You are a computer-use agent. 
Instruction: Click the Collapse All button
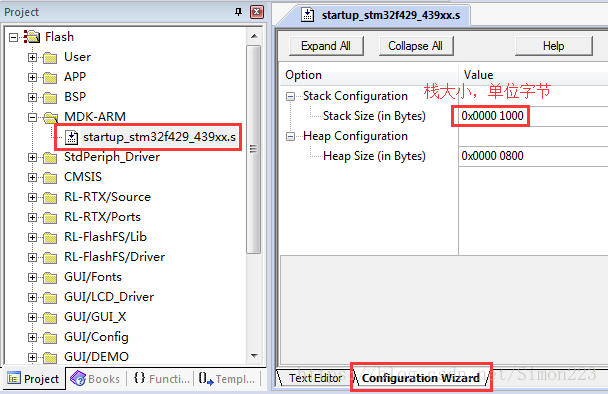[416, 46]
